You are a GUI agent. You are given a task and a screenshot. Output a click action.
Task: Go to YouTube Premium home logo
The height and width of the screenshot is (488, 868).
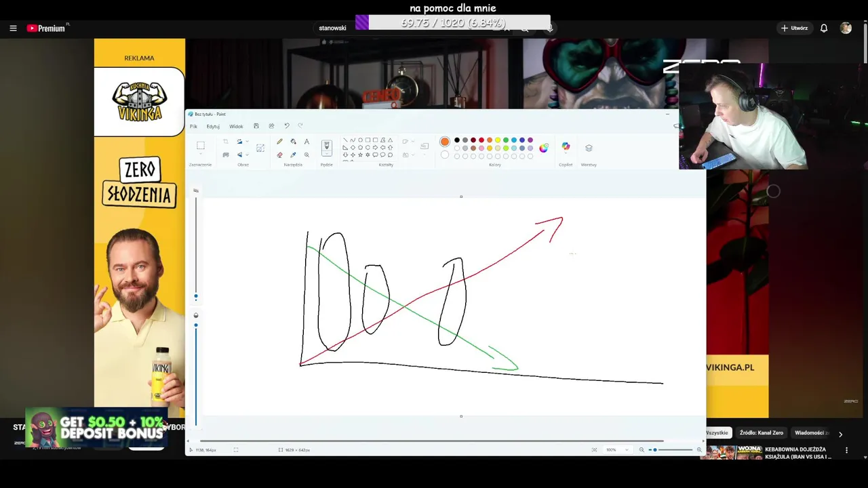coord(46,28)
